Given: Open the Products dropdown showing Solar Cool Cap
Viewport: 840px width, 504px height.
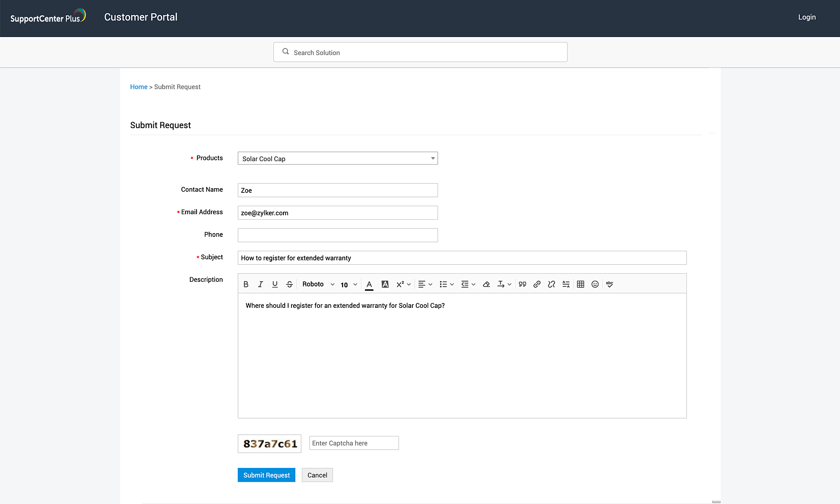Looking at the screenshot, I should point(338,158).
